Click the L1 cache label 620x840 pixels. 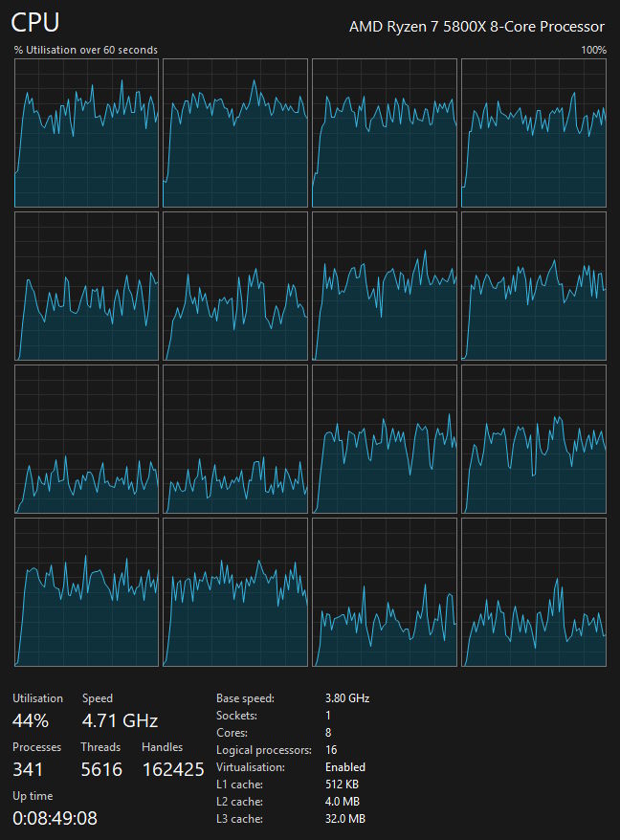[239, 785]
